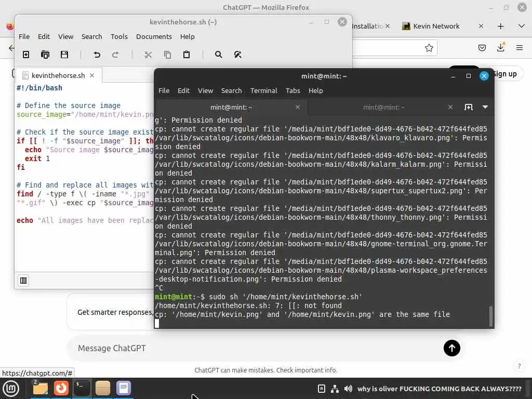The height and width of the screenshot is (399, 532).
Task: Click the Sign up button on ChatGPT
Action: pyautogui.click(x=504, y=74)
